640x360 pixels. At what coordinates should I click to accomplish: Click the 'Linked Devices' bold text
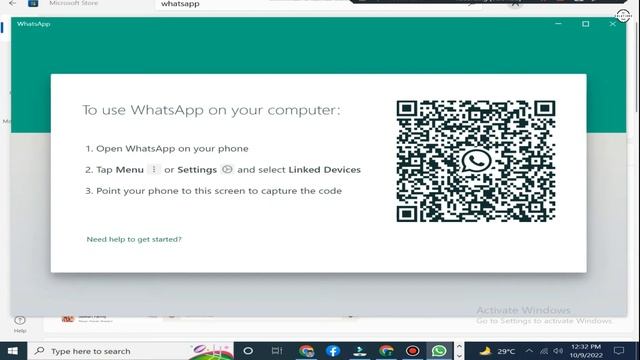click(x=324, y=170)
